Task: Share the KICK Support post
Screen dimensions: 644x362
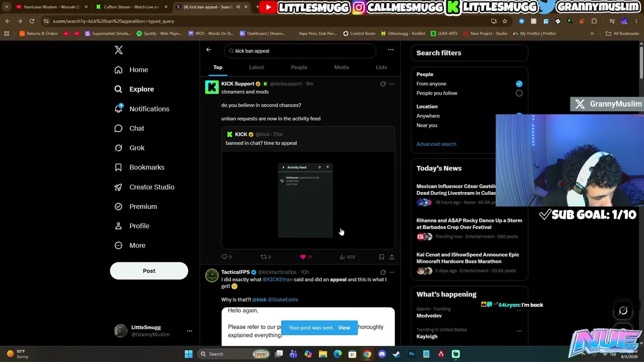Action: [392, 257]
